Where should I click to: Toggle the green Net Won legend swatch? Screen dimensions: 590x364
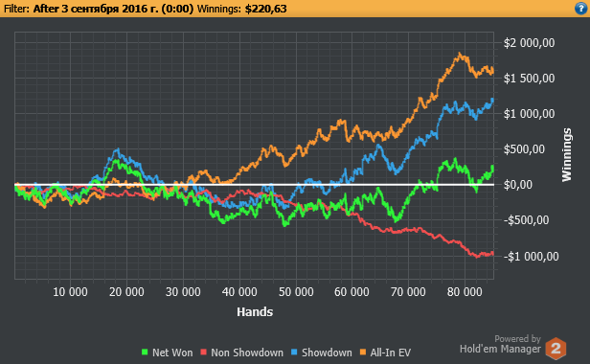tap(145, 353)
